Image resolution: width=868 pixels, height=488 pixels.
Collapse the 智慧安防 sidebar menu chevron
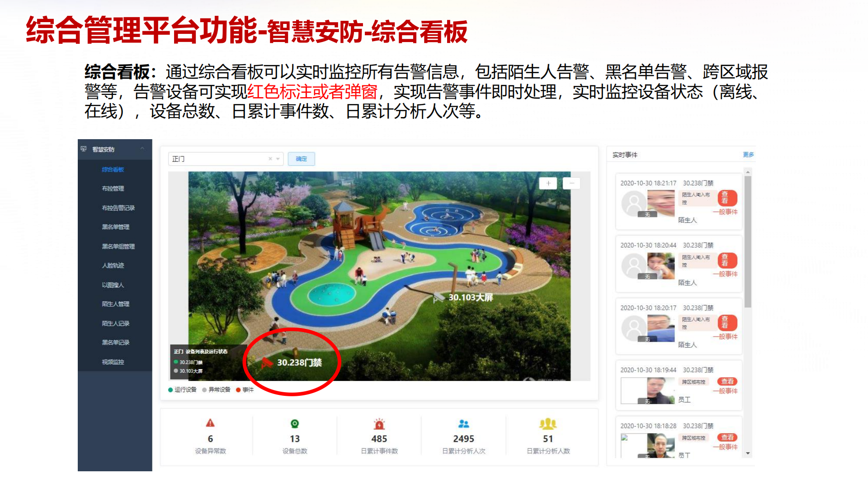tap(142, 149)
